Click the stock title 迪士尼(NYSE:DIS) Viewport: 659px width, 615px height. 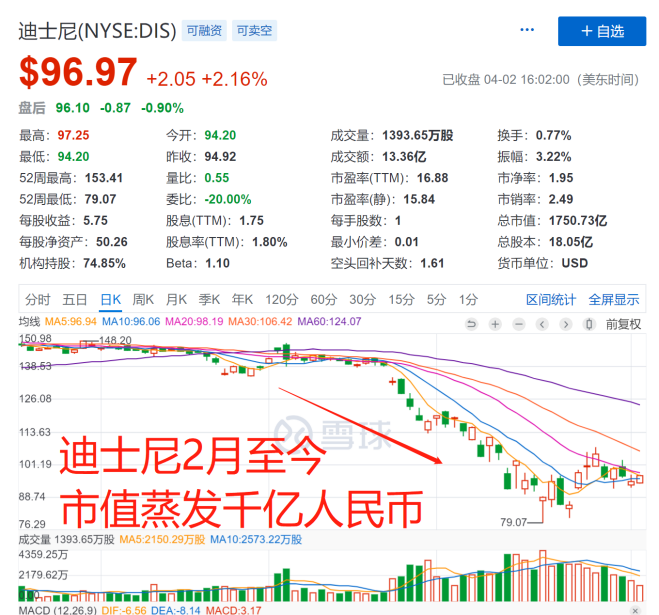point(98,31)
